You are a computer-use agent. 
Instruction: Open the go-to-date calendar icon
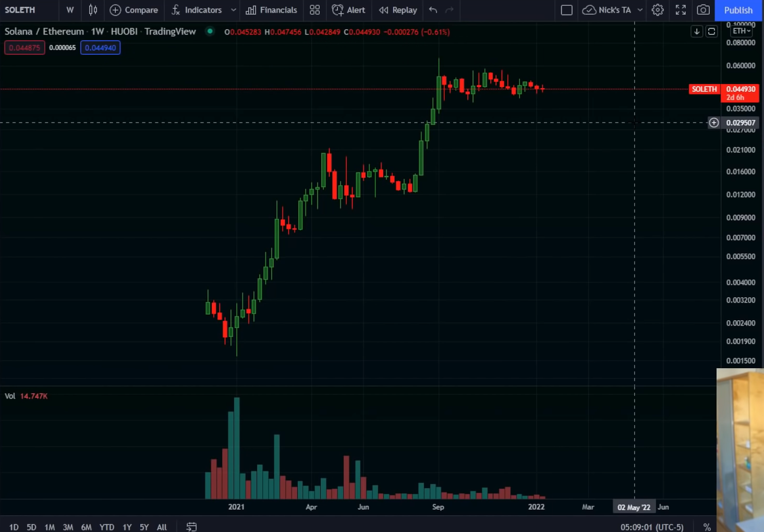(191, 527)
